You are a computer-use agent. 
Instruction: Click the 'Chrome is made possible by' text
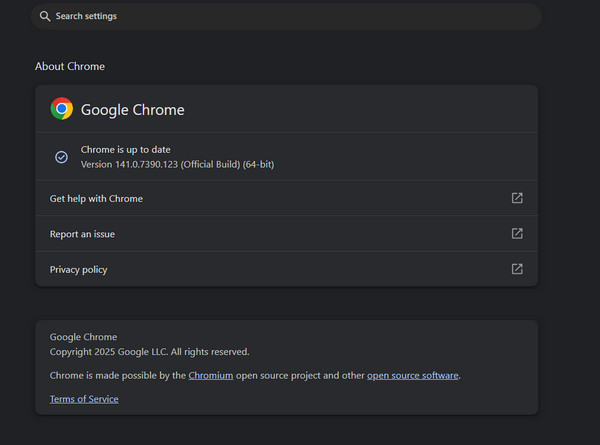117,375
